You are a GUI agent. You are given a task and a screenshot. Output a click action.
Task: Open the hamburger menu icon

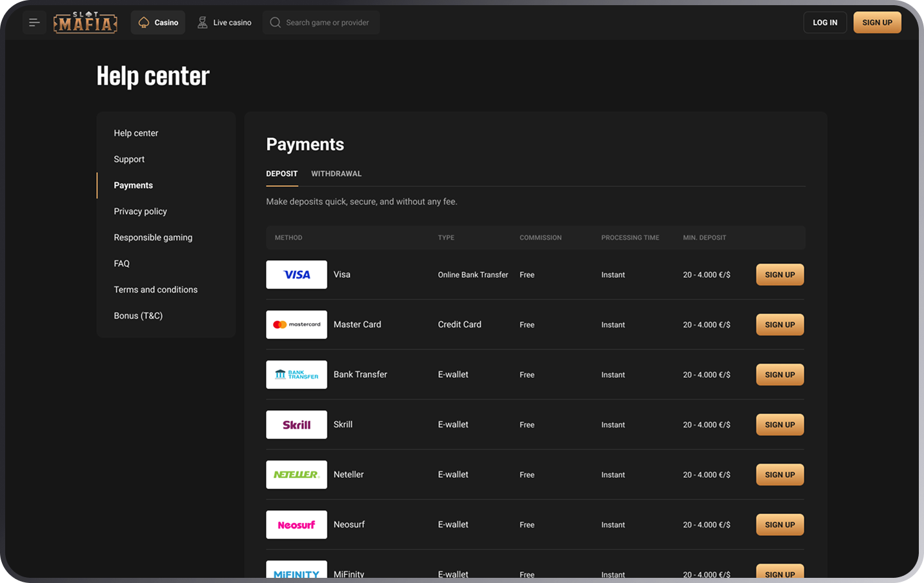tap(34, 23)
